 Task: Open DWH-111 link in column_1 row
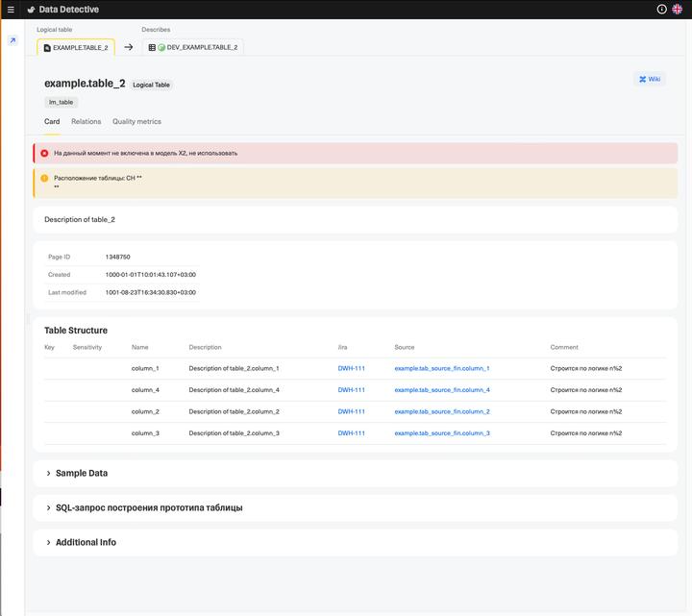point(352,368)
